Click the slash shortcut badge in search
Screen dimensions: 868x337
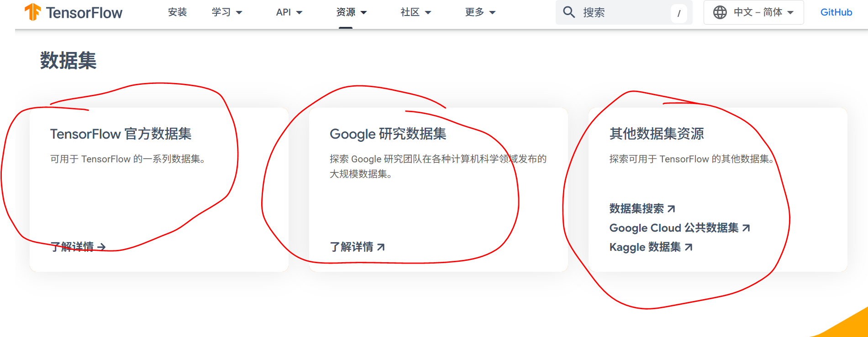point(679,13)
